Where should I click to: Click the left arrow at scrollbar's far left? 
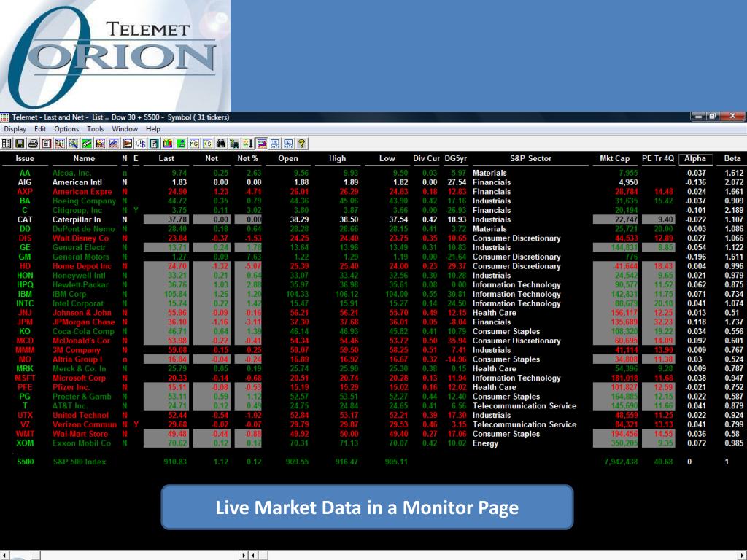(4, 555)
